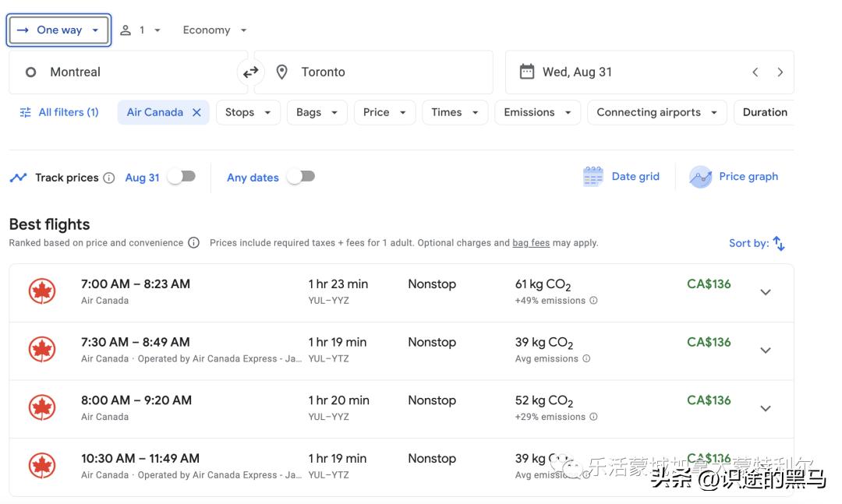Viewport: 842px width, 504px height.
Task: Open the Price graph view
Action: click(734, 177)
